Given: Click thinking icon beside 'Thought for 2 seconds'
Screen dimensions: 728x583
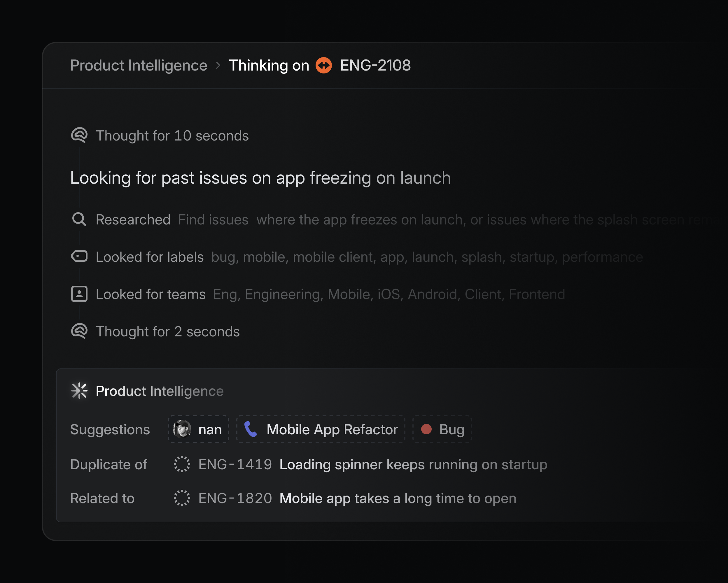Looking at the screenshot, I should point(79,331).
